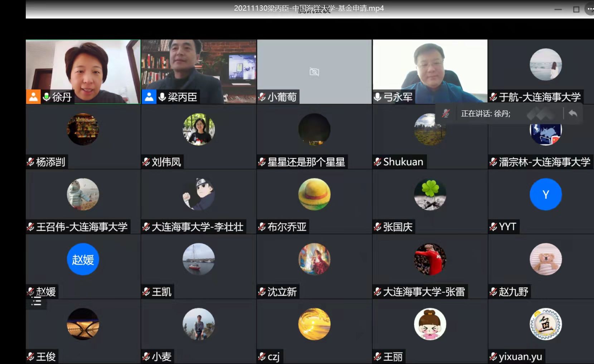Open the playlist list icon at left edge
Viewport: 594px width, 364px height.
click(36, 301)
